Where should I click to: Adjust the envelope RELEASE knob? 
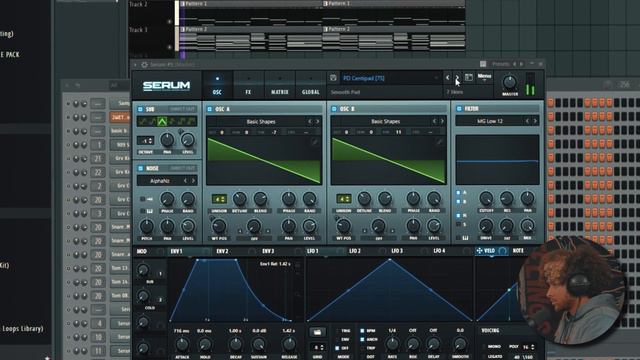(x=289, y=345)
